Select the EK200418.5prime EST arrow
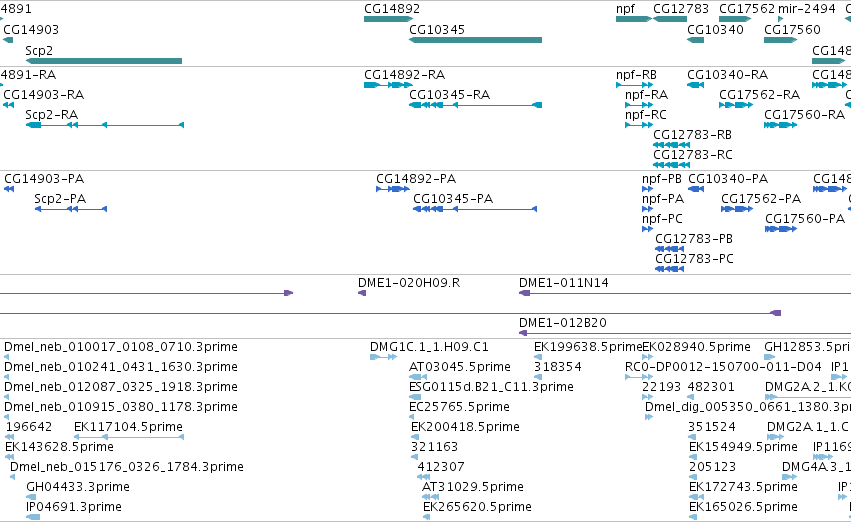Image resolution: width=851 pixels, height=522 pixels. (415, 437)
